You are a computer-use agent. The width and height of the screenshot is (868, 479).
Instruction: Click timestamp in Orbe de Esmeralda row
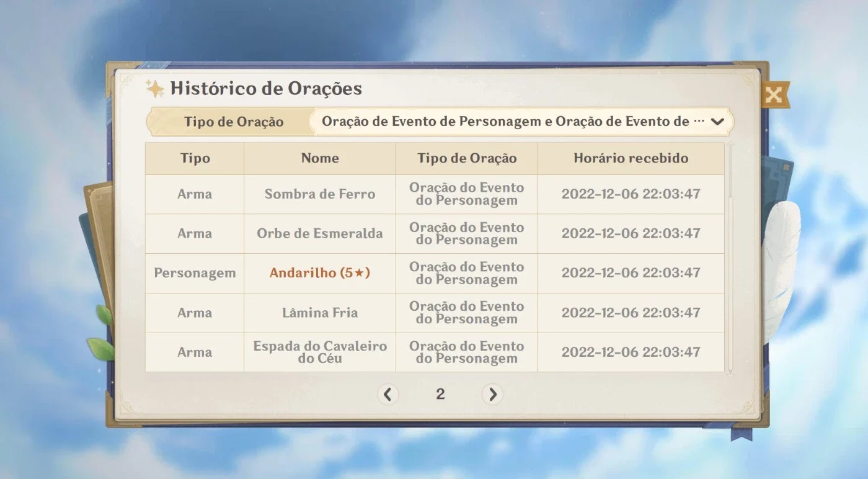(631, 234)
